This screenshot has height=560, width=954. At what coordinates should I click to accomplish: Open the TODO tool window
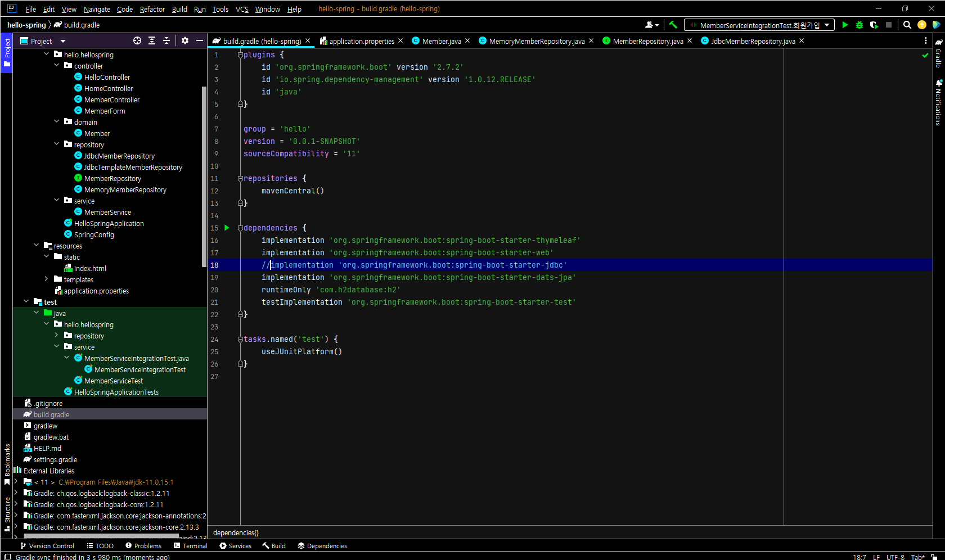click(100, 546)
